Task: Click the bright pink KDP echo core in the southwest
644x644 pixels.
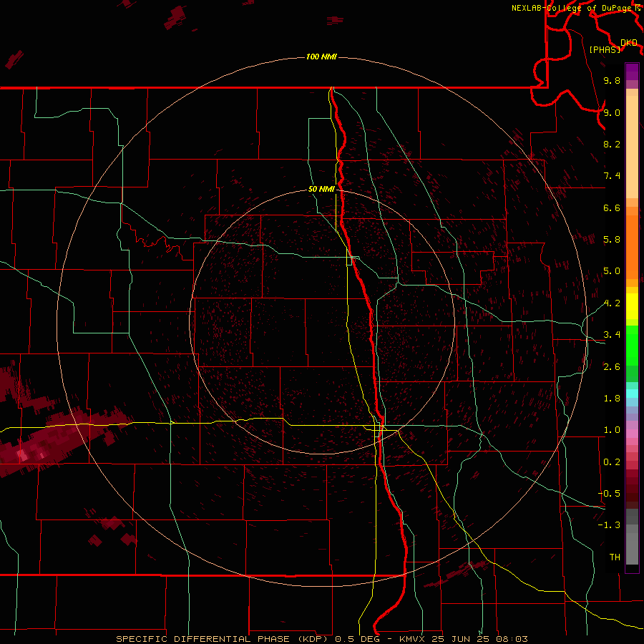Action: [x=21, y=454]
